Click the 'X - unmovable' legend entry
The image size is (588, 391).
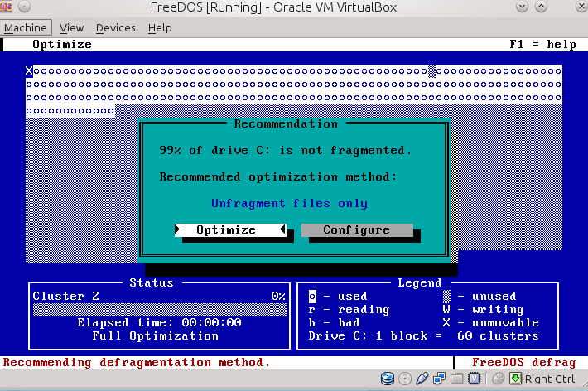tap(491, 323)
